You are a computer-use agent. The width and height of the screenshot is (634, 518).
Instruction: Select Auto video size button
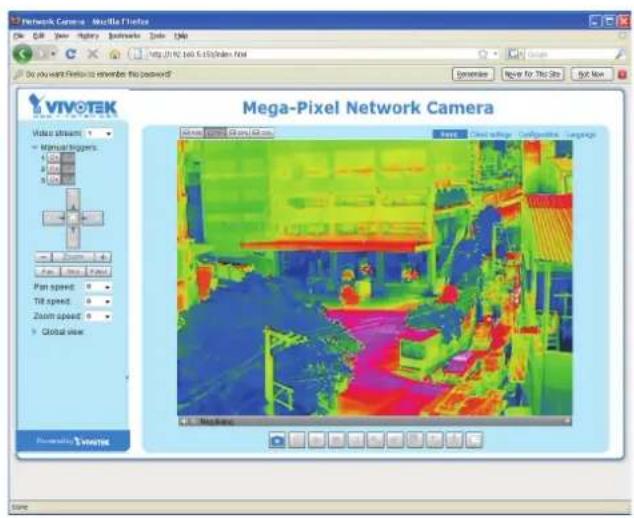tap(192, 133)
